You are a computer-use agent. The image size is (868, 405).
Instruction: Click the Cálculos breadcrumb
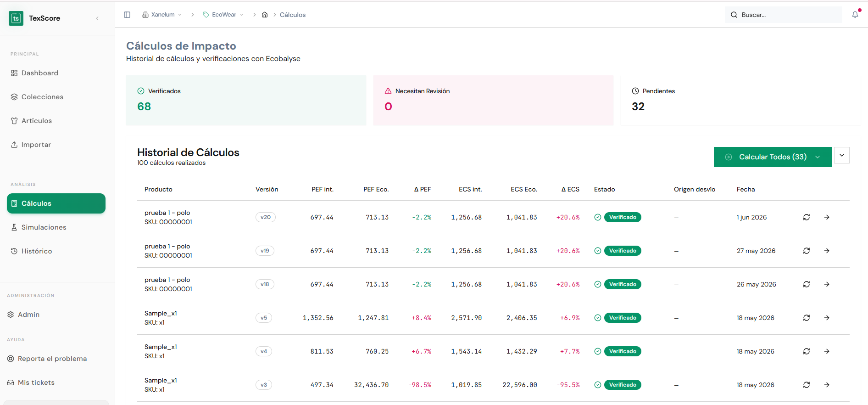[x=293, y=15]
